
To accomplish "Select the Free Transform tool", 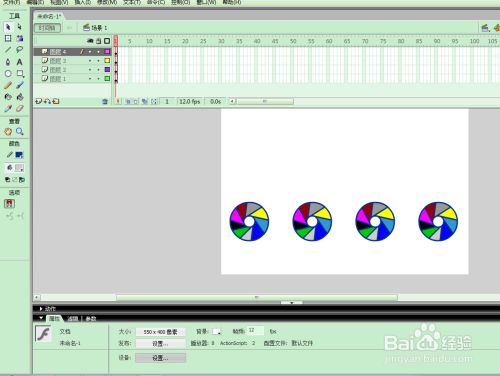I will [x=8, y=38].
